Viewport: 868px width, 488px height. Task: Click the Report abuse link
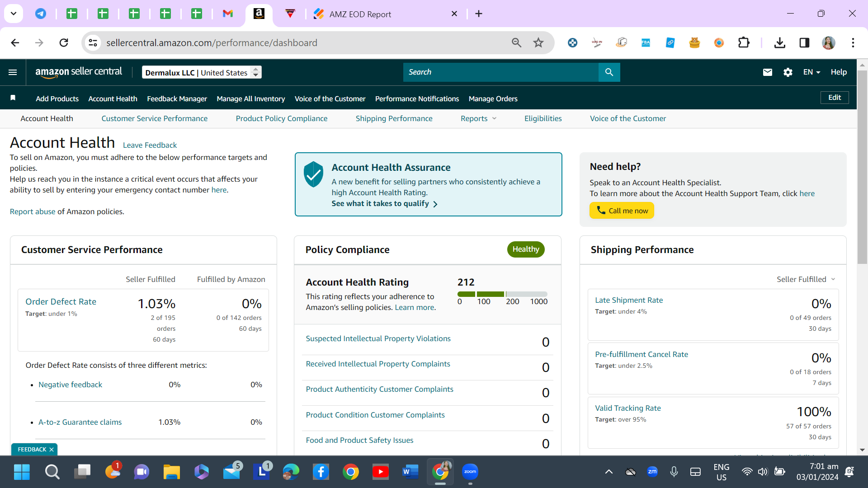pos(33,211)
